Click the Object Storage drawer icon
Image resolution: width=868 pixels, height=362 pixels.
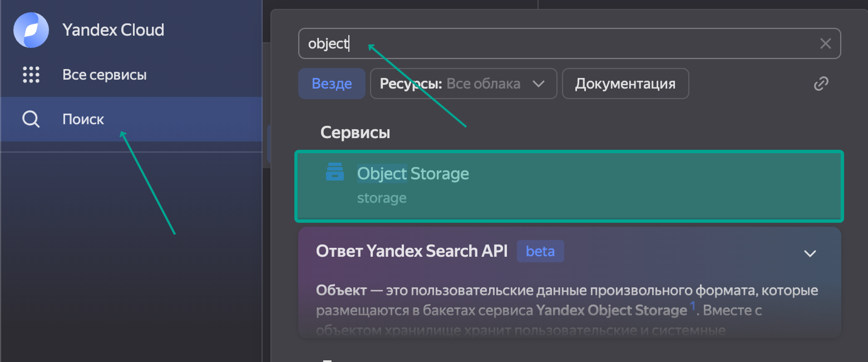click(335, 172)
